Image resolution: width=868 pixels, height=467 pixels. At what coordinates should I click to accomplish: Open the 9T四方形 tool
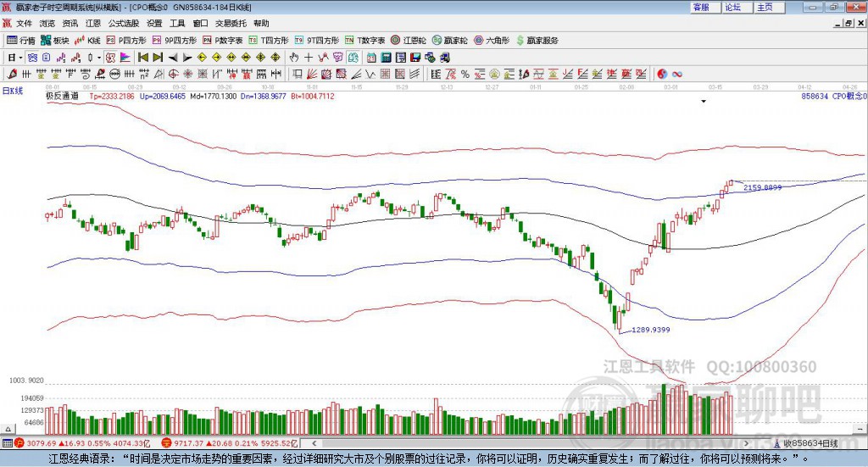pos(317,41)
